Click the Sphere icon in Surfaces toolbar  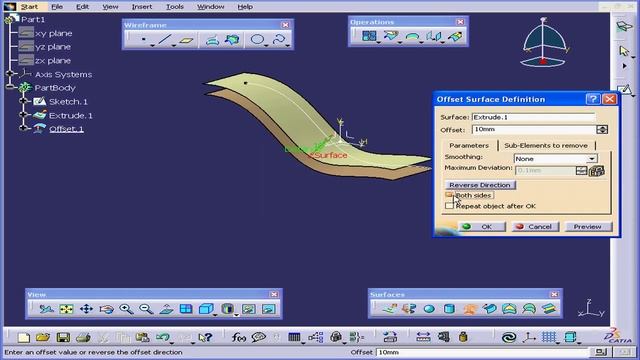429,309
